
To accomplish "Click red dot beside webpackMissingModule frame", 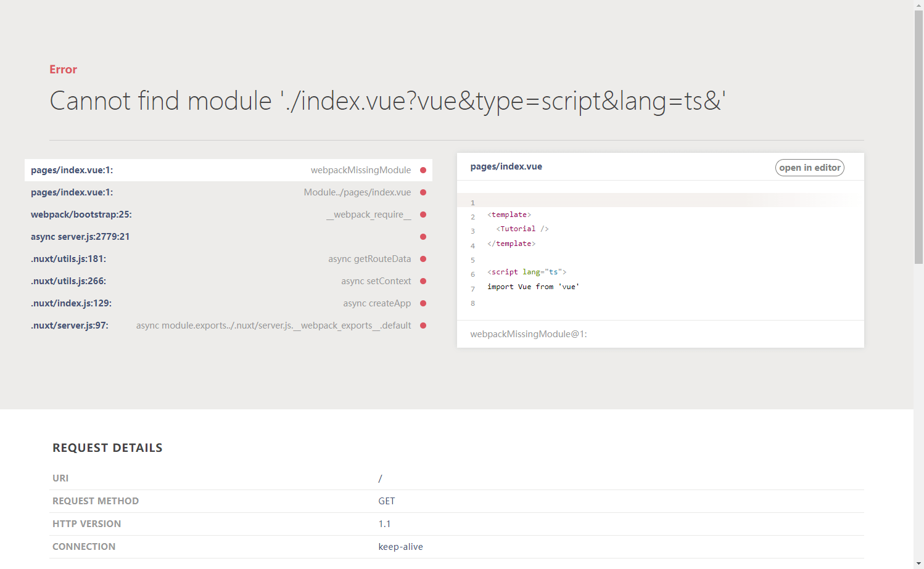I will point(423,170).
